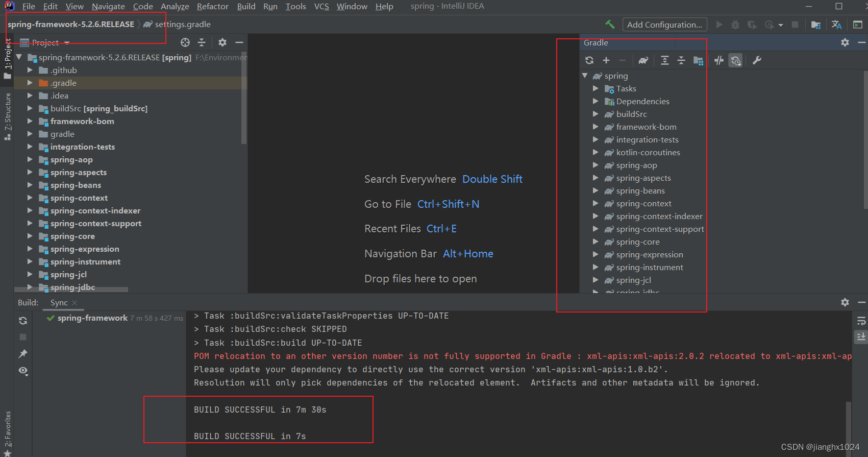Click the Show Dependencies folder icon in Gradle toolbar
This screenshot has height=457, width=868.
[x=698, y=60]
